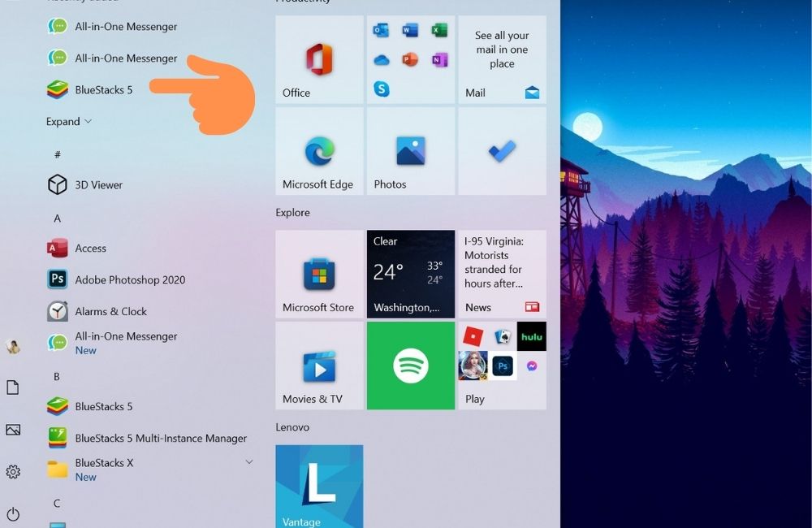Open the Weather tile showing Washington
Screen dimensions: 812x528
point(411,274)
